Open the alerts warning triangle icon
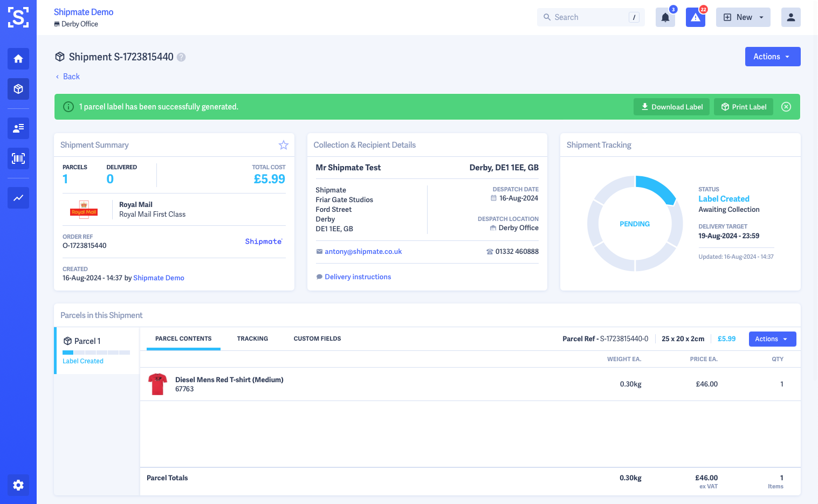Screen dimensions: 818x504 696,17
